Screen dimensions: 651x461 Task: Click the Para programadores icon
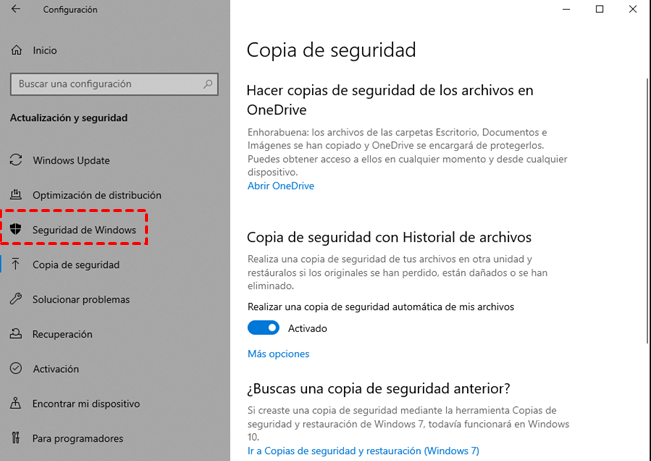(x=16, y=438)
